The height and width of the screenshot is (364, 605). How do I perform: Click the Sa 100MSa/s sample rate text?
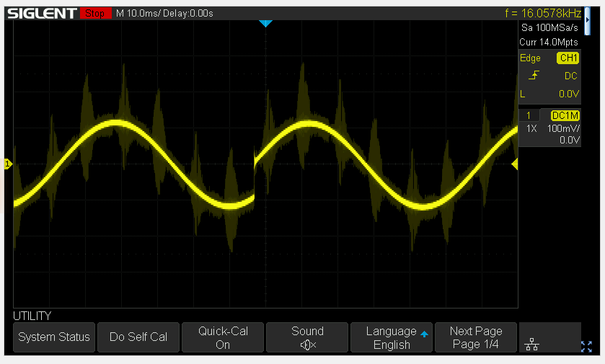[x=549, y=28]
